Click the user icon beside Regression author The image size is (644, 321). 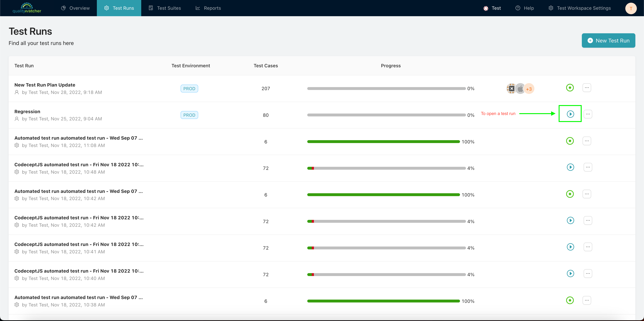(17, 119)
